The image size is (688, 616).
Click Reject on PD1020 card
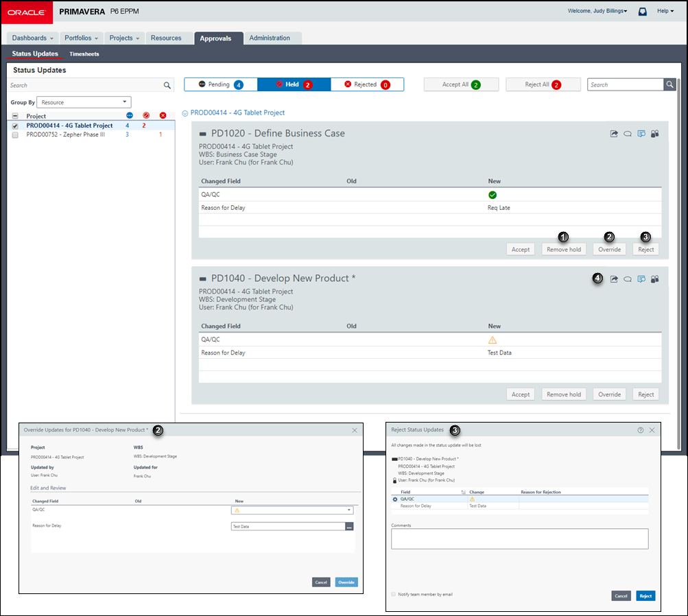[646, 249]
